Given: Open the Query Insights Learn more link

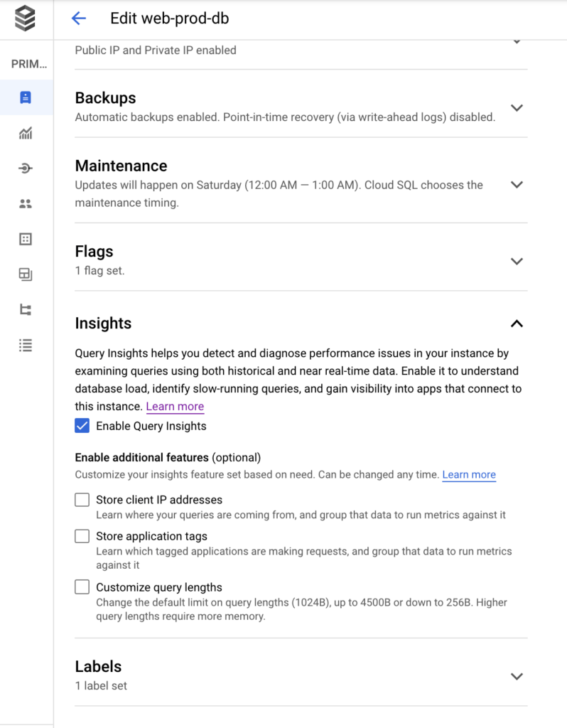Looking at the screenshot, I should [x=175, y=406].
